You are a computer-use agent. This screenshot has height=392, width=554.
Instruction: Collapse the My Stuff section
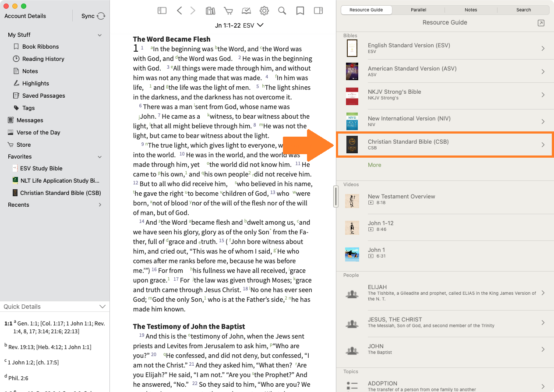pyautogui.click(x=100, y=35)
